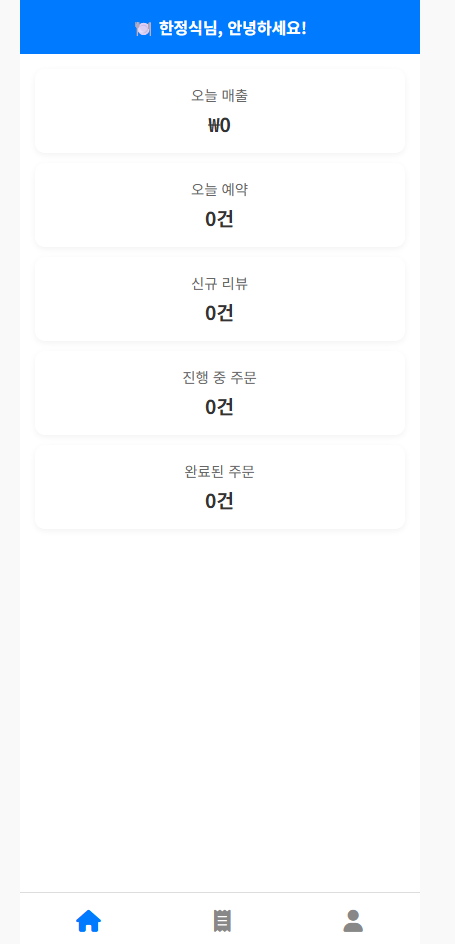This screenshot has height=944, width=455.
Task: Click the 오늘 매출 label text
Action: 220,96
